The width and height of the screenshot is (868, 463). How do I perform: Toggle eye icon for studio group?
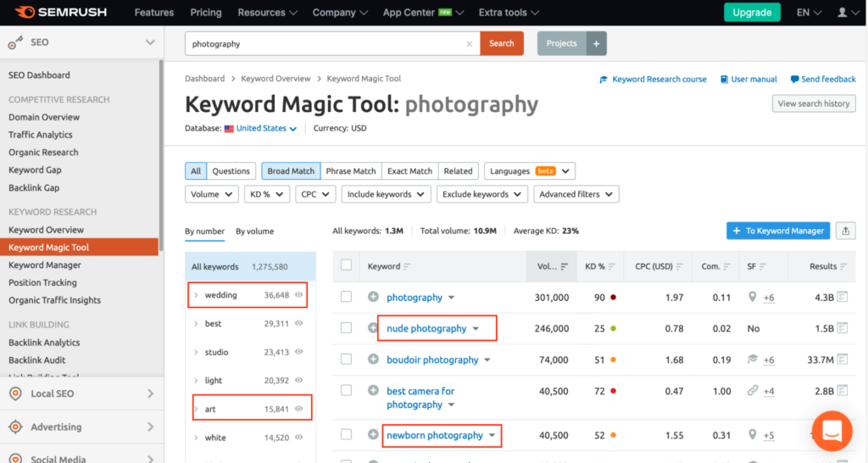click(x=299, y=352)
